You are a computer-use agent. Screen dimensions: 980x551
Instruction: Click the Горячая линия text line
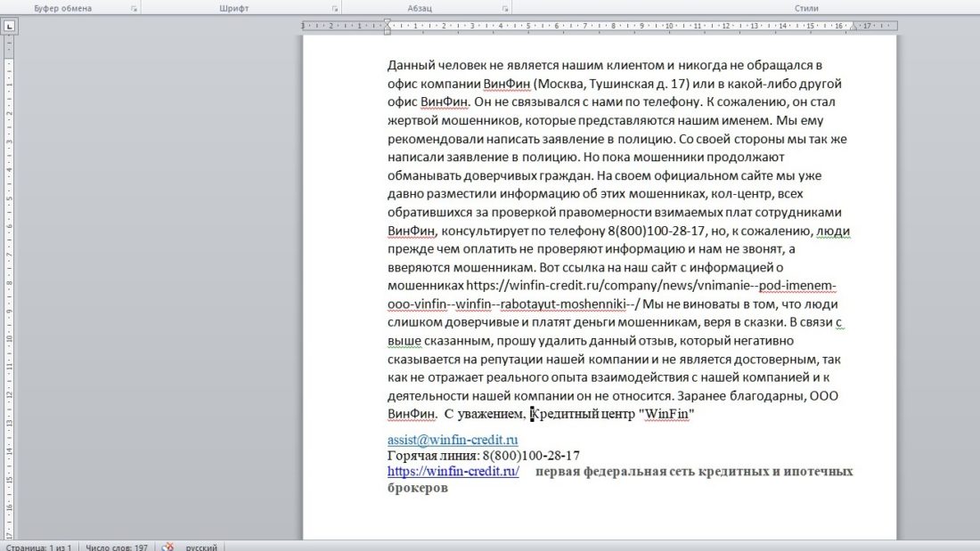tap(483, 456)
